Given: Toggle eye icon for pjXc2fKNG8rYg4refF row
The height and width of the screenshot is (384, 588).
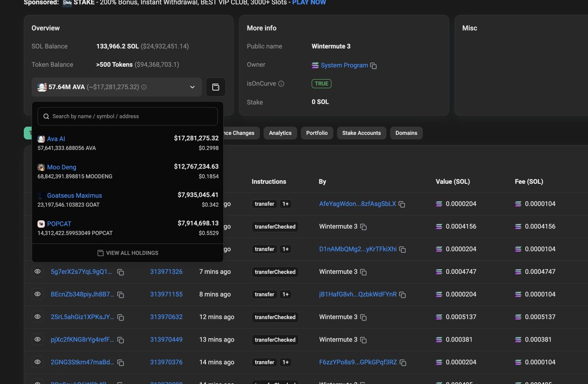Looking at the screenshot, I should click(x=37, y=339).
